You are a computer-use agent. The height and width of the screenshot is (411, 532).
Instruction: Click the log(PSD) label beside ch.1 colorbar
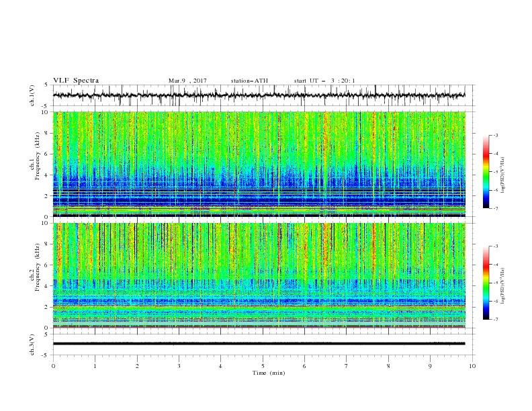(502, 175)
